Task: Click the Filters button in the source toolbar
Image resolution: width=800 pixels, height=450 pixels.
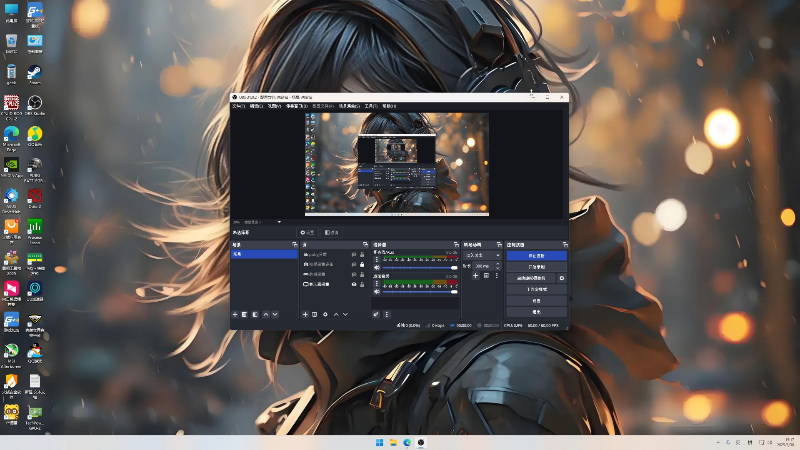Action: [332, 233]
